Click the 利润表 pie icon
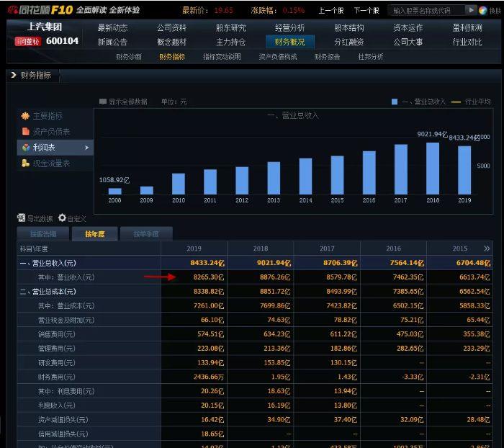Image resolution: width=504 pixels, height=448 pixels. pyautogui.click(x=26, y=148)
